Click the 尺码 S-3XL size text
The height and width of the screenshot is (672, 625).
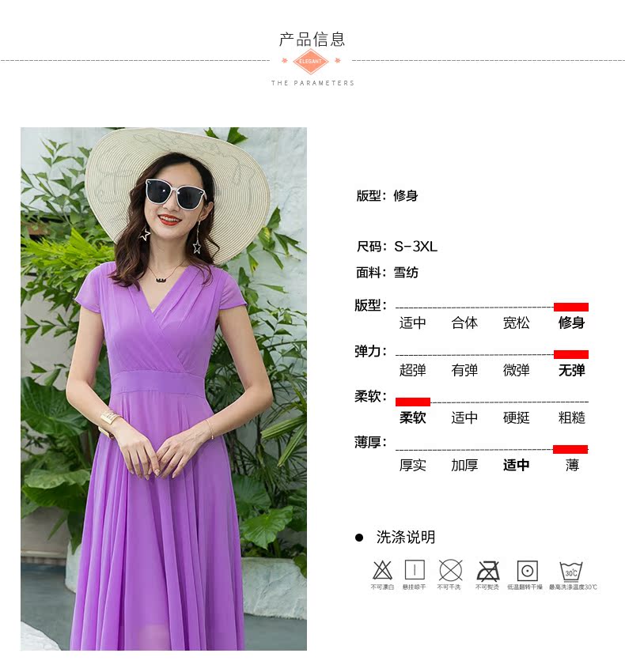pyautogui.click(x=396, y=247)
